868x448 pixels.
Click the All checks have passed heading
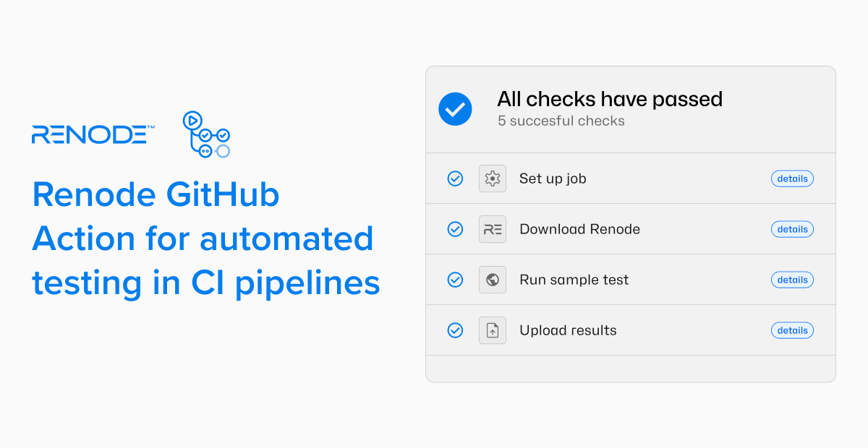[x=610, y=99]
